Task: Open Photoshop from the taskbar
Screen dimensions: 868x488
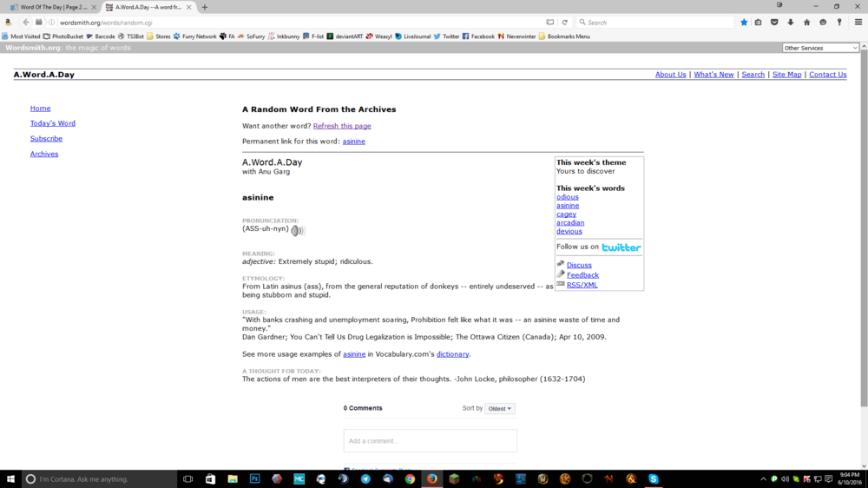Action: click(254, 479)
